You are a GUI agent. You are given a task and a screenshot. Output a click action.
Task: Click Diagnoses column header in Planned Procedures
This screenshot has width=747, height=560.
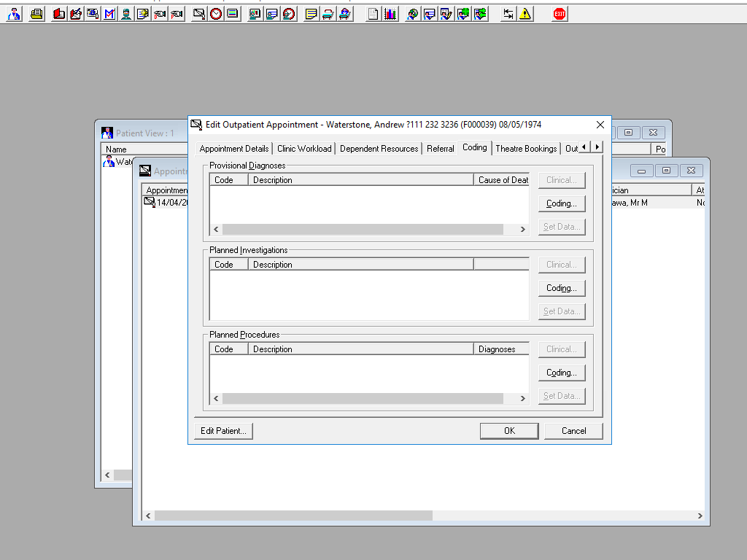click(502, 349)
